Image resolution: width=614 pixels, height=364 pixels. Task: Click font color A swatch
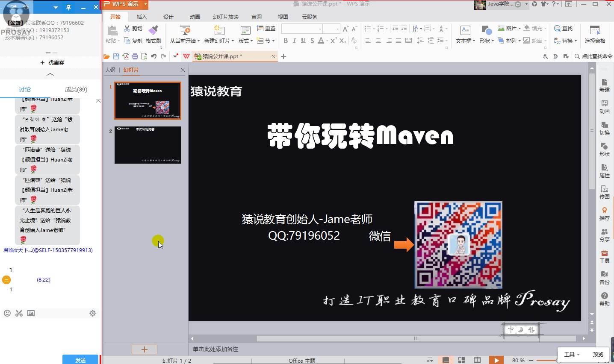tap(321, 41)
